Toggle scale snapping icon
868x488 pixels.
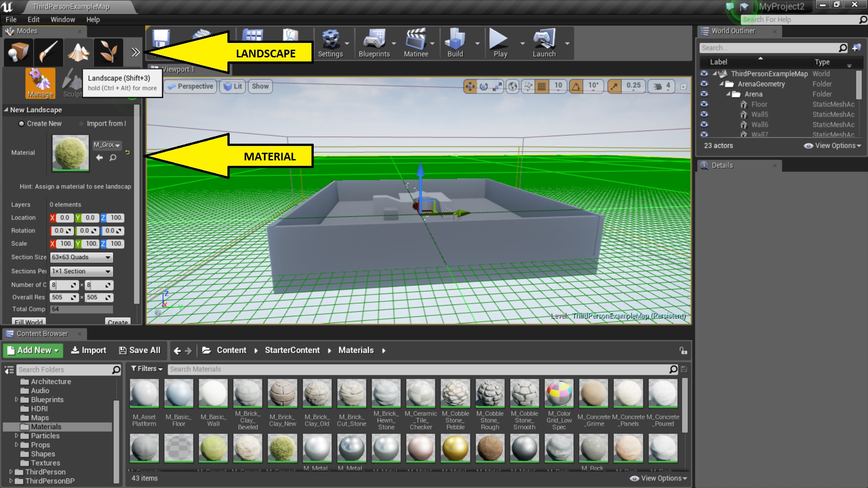click(614, 86)
